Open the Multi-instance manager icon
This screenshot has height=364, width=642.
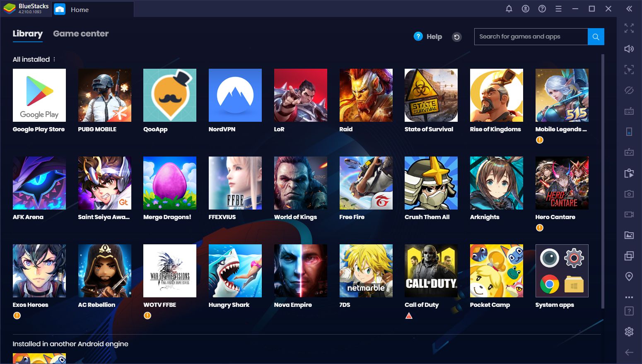pyautogui.click(x=629, y=256)
